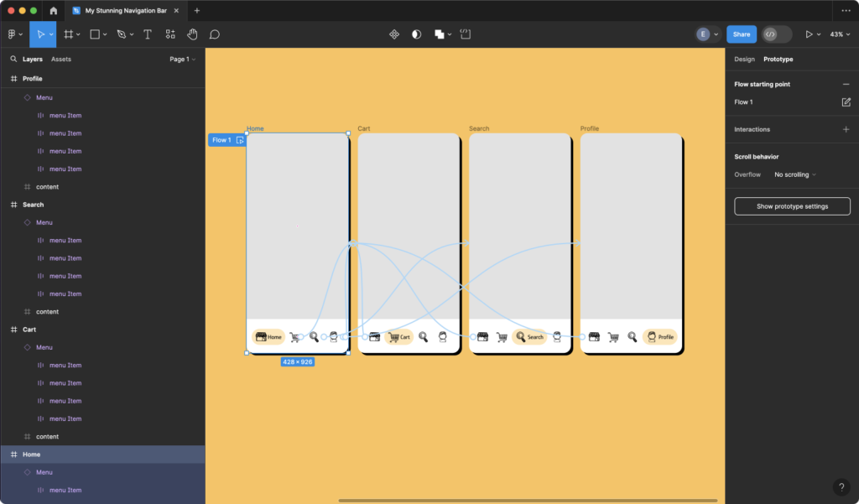Viewport: 859px width, 504px height.
Task: Switch to the Design tab
Action: tap(742, 59)
